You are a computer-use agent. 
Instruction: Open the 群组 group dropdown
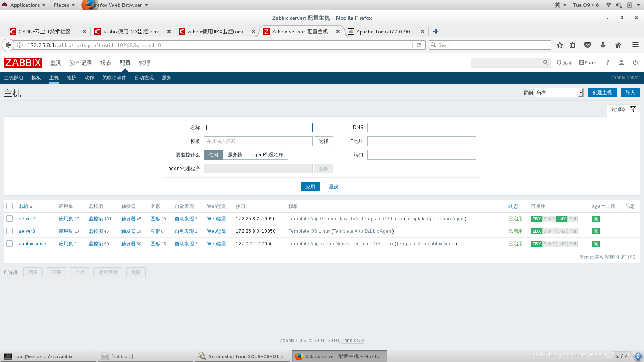tap(559, 93)
